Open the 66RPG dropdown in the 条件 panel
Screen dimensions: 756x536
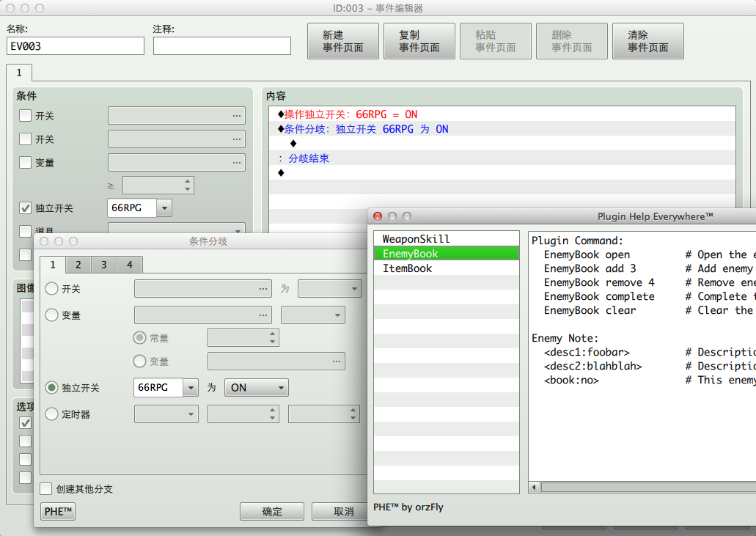(x=164, y=208)
